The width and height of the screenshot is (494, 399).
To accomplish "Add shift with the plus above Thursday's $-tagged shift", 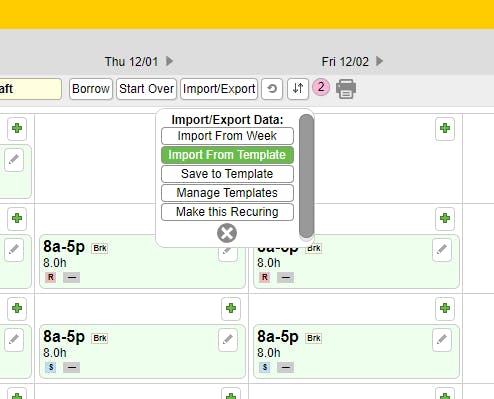I will 231,308.
